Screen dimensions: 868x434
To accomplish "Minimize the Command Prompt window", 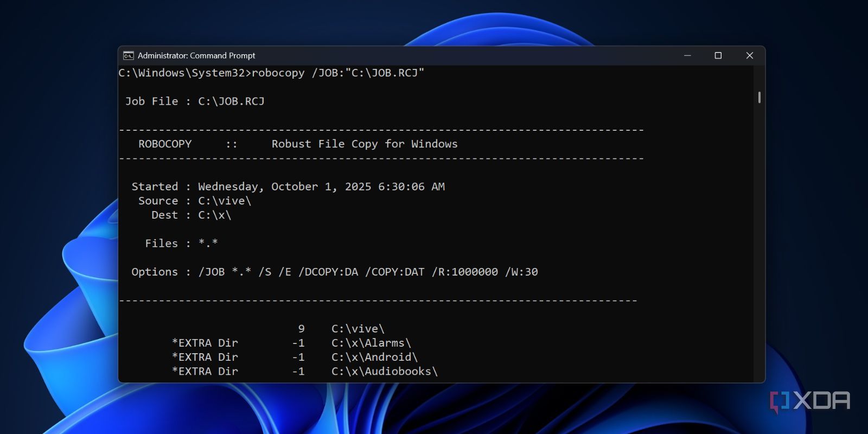I will (x=687, y=56).
